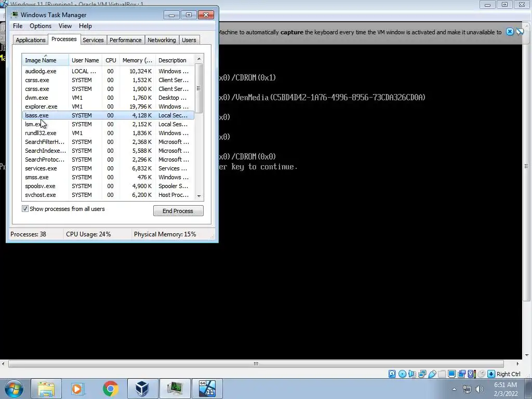The image size is (532, 399).
Task: Switch to the Performance tab
Action: click(x=126, y=40)
